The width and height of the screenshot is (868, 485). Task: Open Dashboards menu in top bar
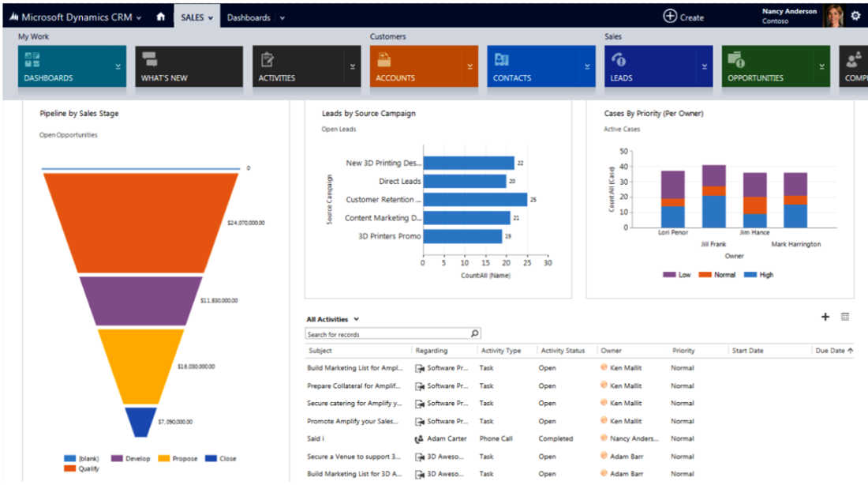click(256, 17)
